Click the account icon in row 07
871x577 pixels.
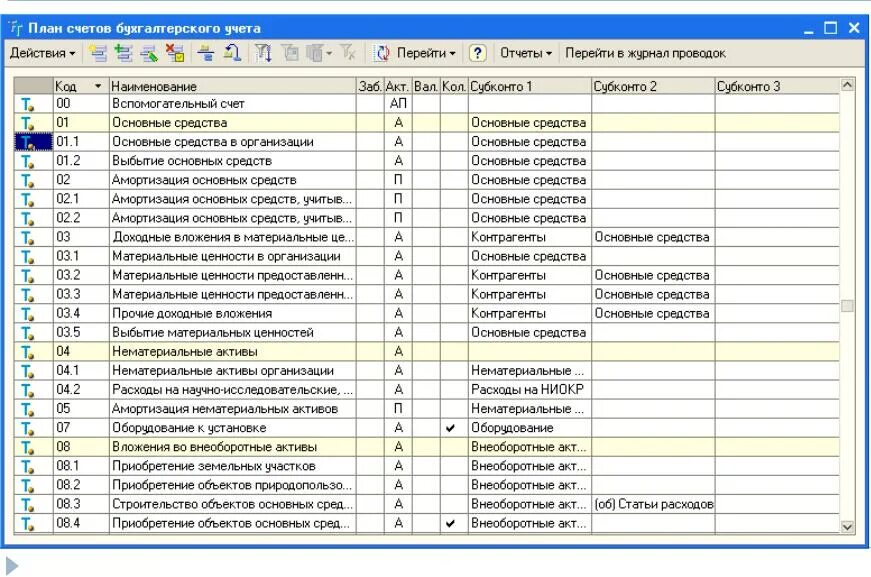tap(27, 428)
